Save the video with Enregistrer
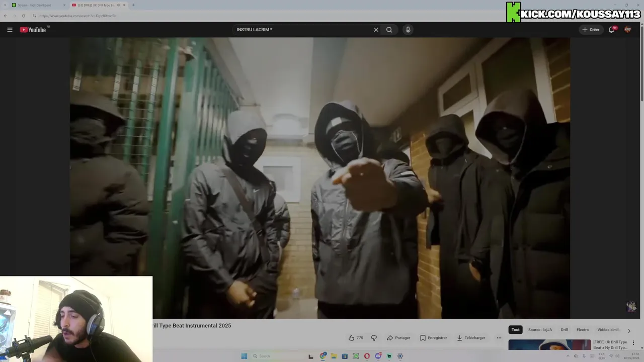 433,338
